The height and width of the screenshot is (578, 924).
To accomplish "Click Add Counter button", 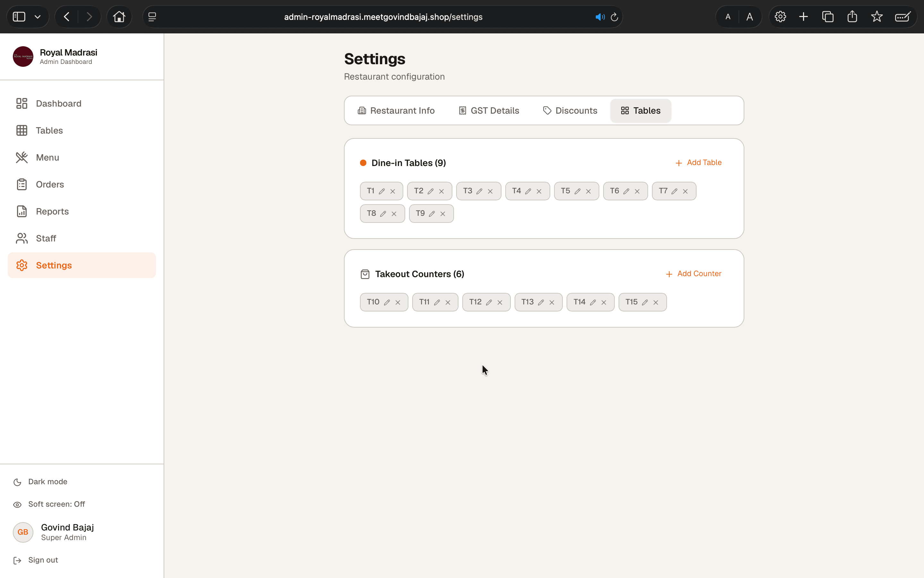I will pyautogui.click(x=693, y=274).
